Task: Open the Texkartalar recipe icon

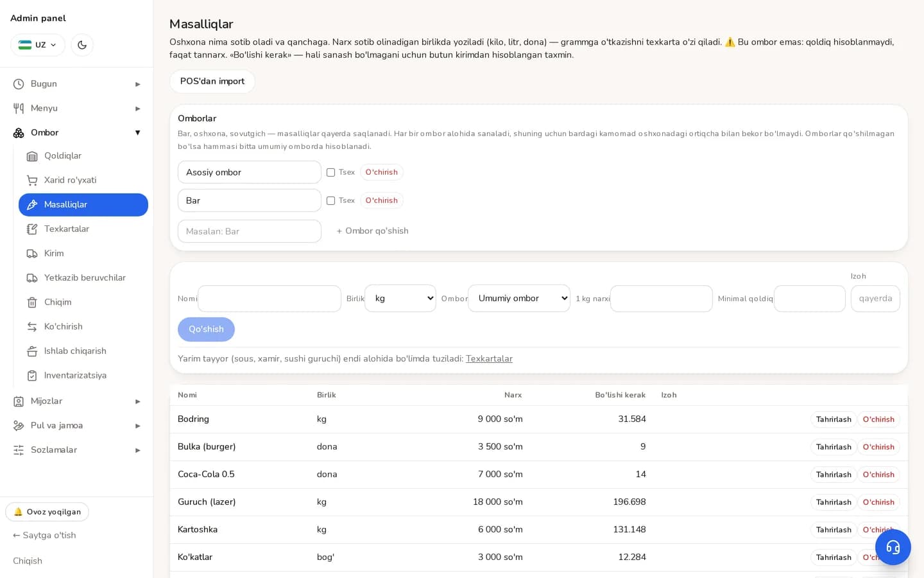Action: [32, 229]
